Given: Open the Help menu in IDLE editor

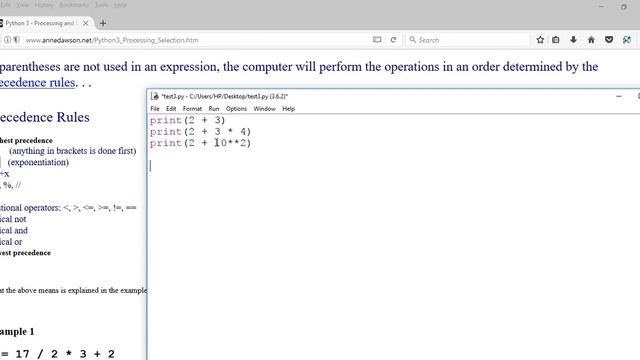Looking at the screenshot, I should [x=289, y=109].
